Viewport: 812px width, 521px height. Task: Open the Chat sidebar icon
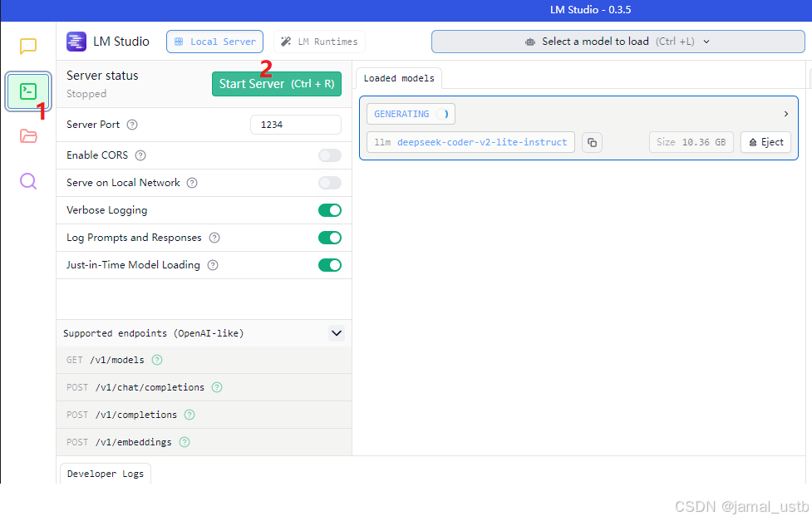point(28,46)
